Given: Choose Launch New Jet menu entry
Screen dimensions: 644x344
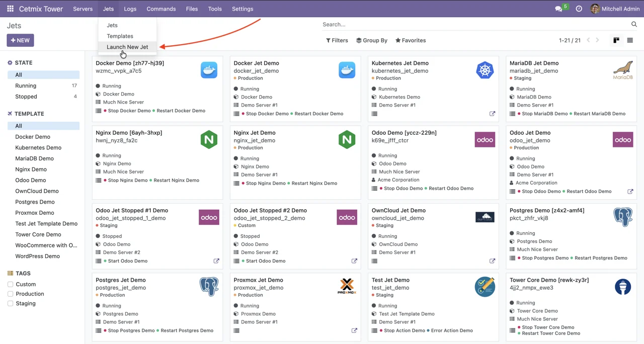Looking at the screenshot, I should [x=127, y=47].
